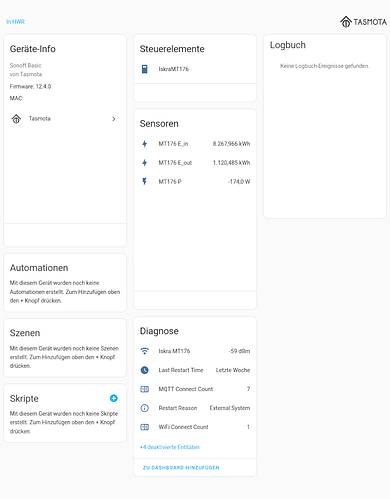The height and width of the screenshot is (499, 390).
Task: Open the MQTT Connect Count entry
Action: pos(195,389)
